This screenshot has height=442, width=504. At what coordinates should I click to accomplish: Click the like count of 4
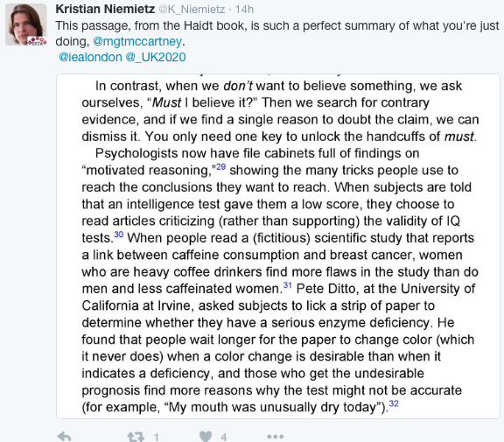(224, 437)
